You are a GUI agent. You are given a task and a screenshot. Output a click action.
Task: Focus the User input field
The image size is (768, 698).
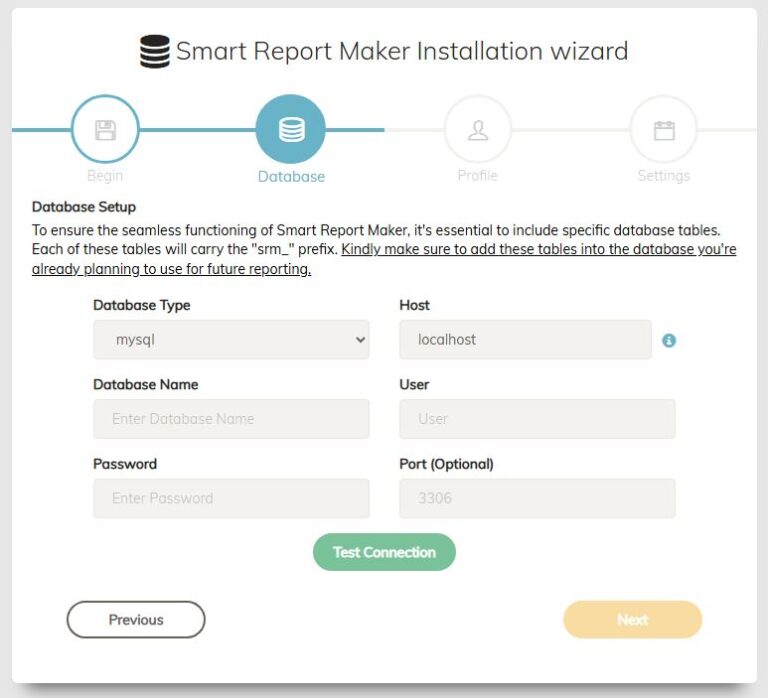(537, 419)
